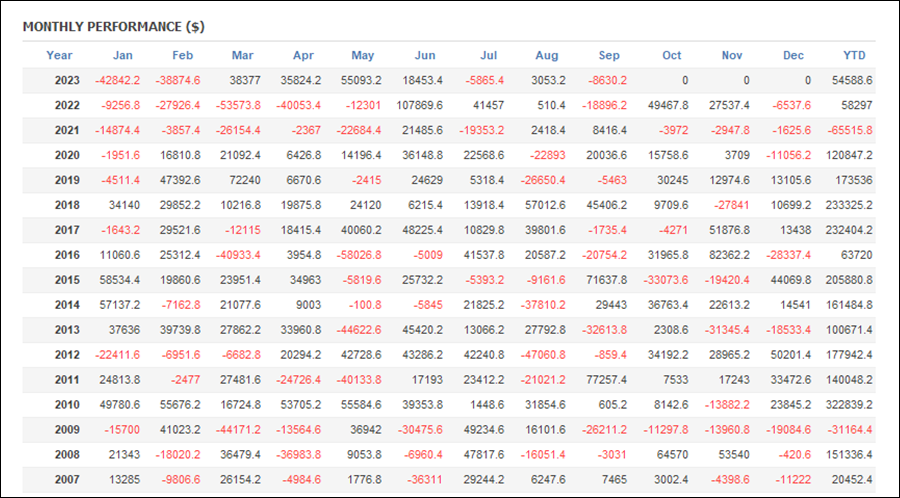Click the Sep column header
900x498 pixels.
[609, 56]
